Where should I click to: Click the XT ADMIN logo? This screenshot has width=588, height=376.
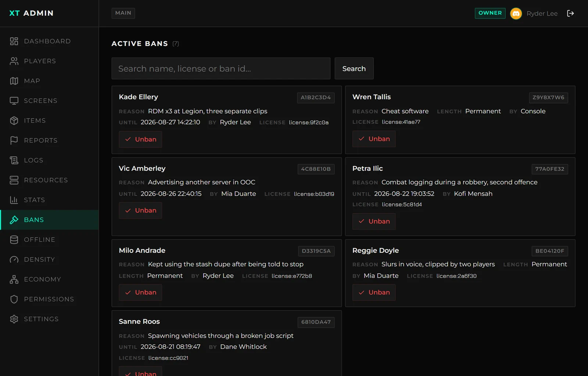[31, 13]
